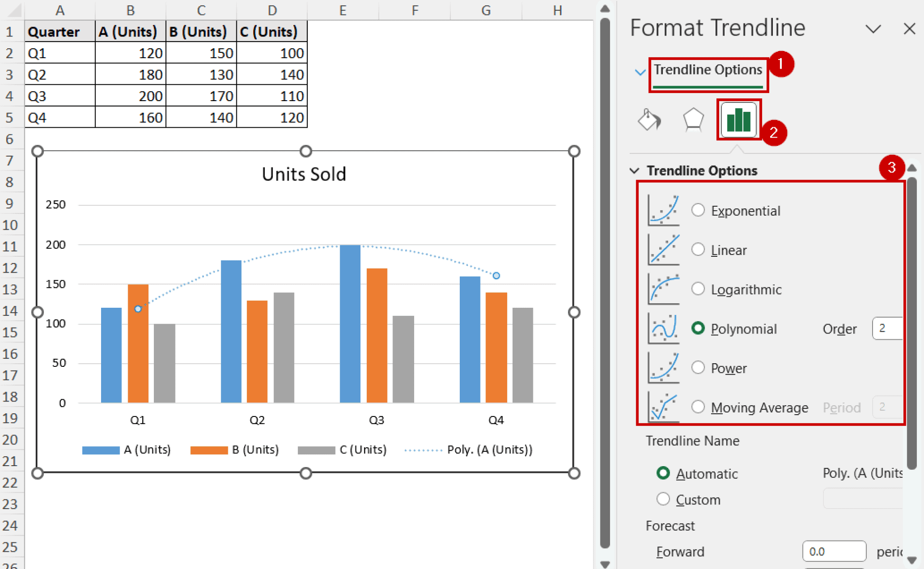The width and height of the screenshot is (924, 569).
Task: Click the Power trendline preview icon
Action: (x=664, y=367)
